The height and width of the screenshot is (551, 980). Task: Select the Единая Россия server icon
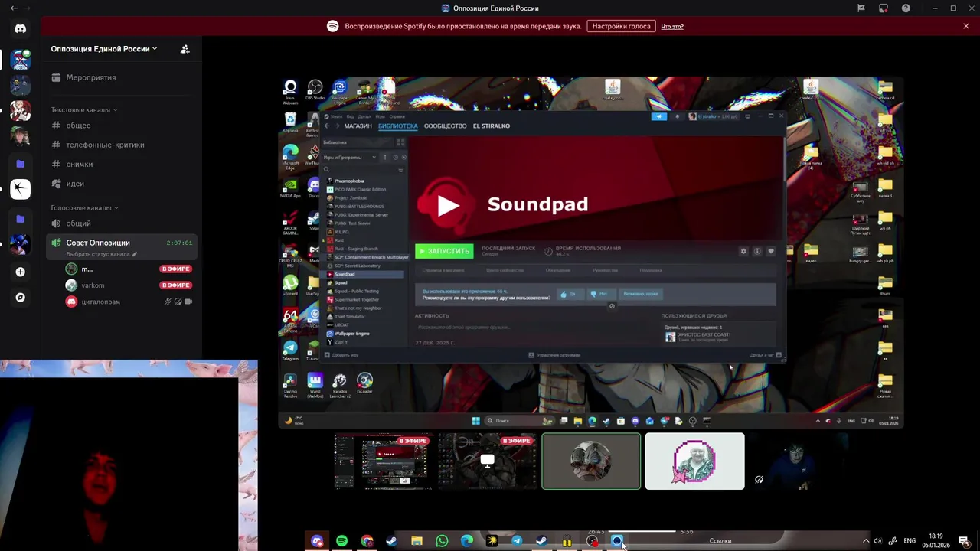click(x=20, y=60)
